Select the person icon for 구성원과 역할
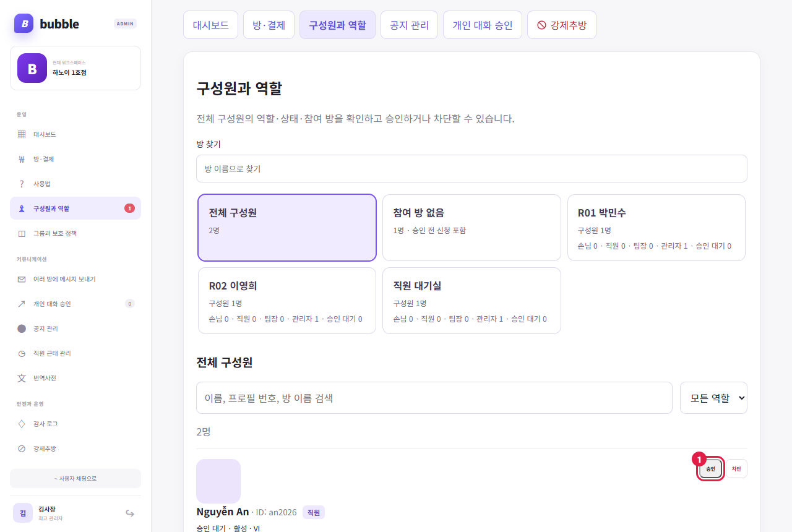This screenshot has width=792, height=532. [x=22, y=208]
